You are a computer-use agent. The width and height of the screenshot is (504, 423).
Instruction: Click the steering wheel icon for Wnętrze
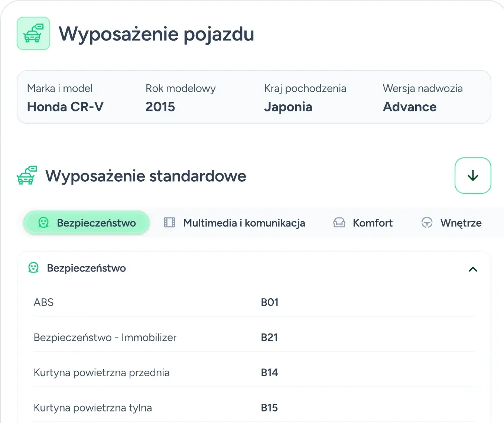pyautogui.click(x=427, y=223)
